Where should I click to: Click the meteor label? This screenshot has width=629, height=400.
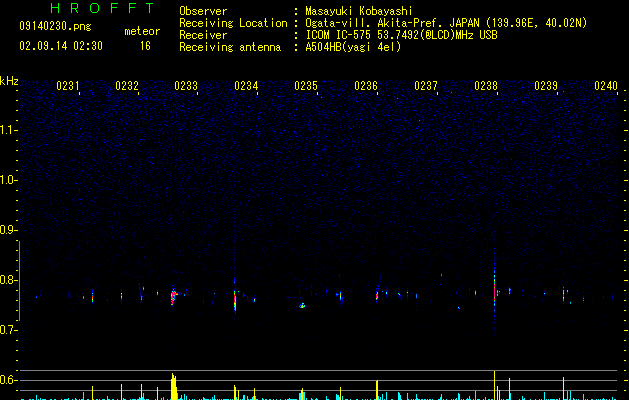pos(142,31)
